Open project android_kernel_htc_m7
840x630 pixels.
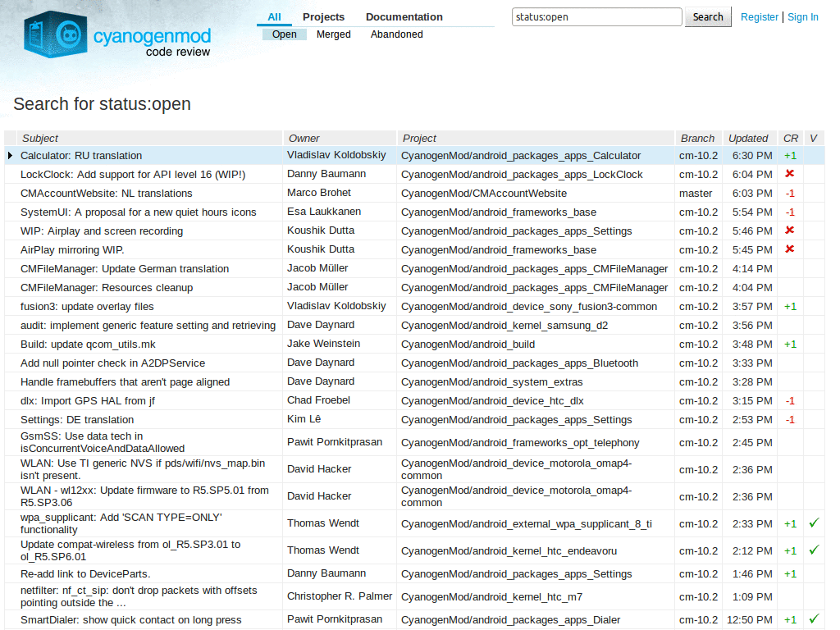tap(492, 597)
